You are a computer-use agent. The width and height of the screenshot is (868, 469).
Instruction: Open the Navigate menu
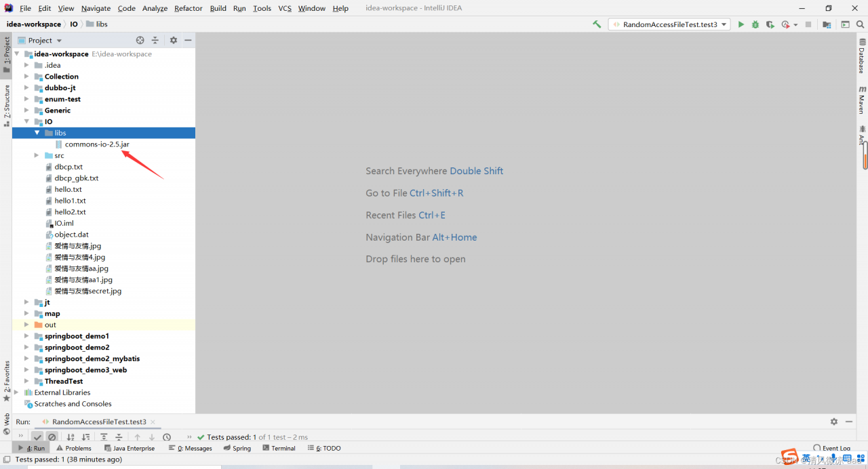pos(96,8)
